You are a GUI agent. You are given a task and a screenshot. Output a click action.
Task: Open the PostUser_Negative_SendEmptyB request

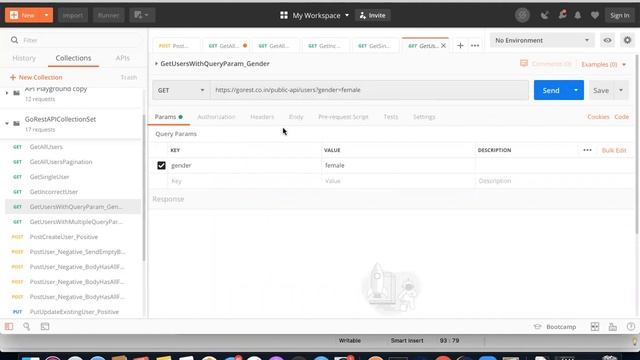tap(77, 252)
